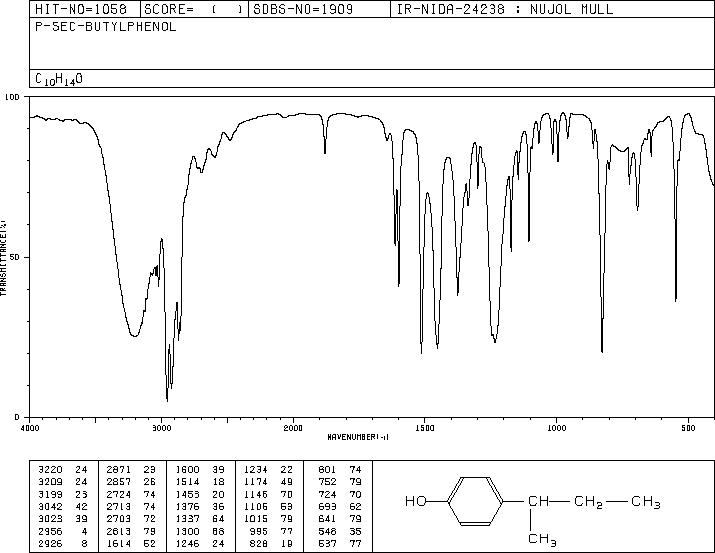Select the 3042 peak row
715x553 pixels.
tap(62, 506)
